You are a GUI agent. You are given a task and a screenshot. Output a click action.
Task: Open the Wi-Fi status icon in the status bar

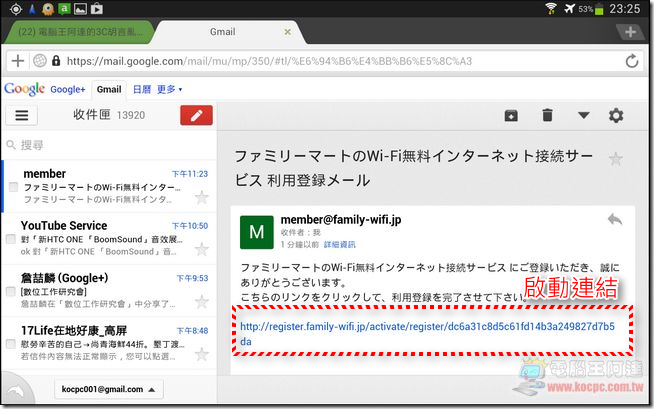point(551,8)
